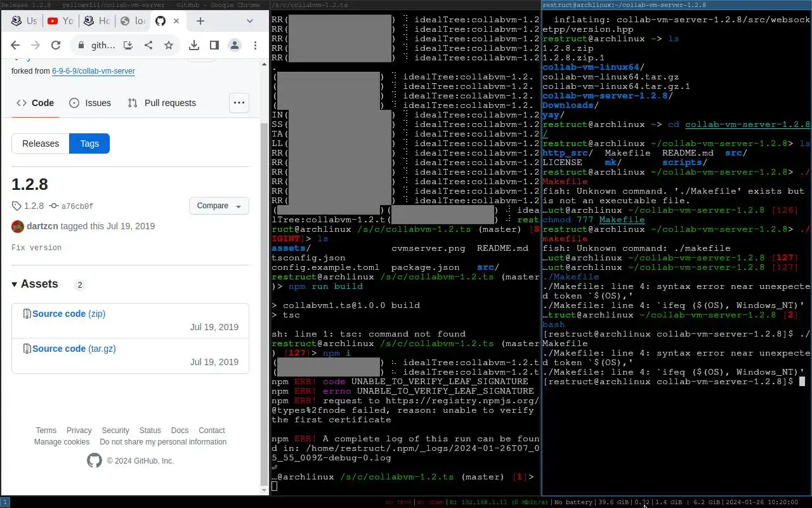
Task: Open the Chrome profile avatar menu
Action: tap(235, 45)
